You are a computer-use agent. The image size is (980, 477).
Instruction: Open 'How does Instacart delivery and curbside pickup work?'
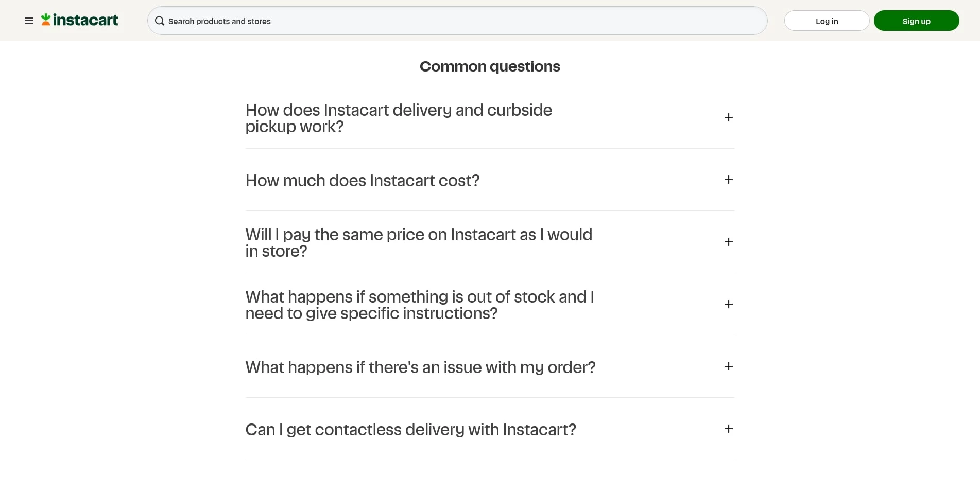click(399, 118)
